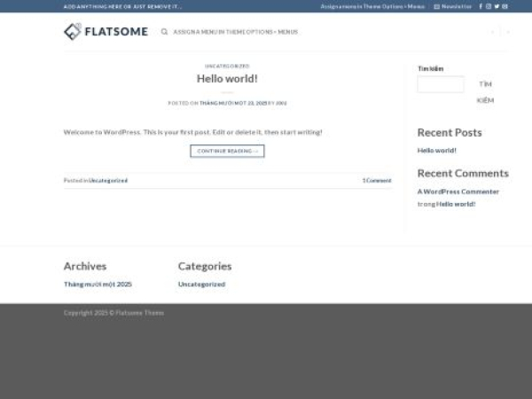The image size is (532, 399).
Task: Open the Twitter social icon
Action: (497, 6)
